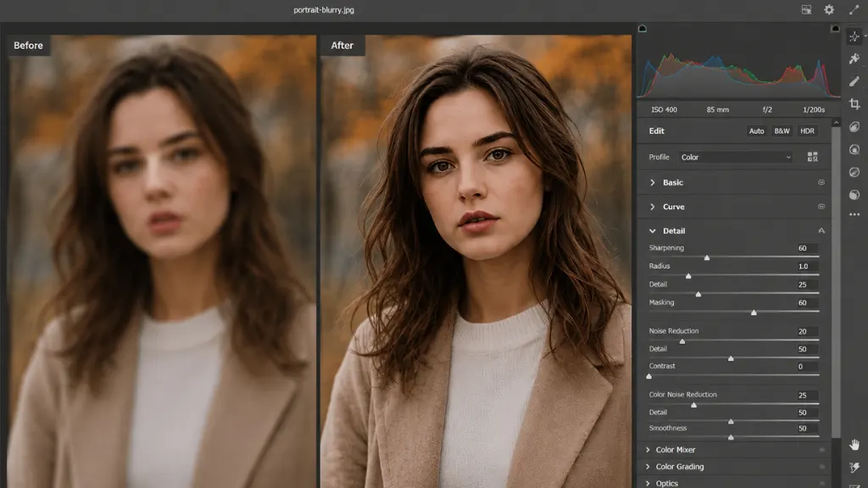Open the profile browser grid icon
The height and width of the screenshot is (488, 868).
pyautogui.click(x=812, y=157)
